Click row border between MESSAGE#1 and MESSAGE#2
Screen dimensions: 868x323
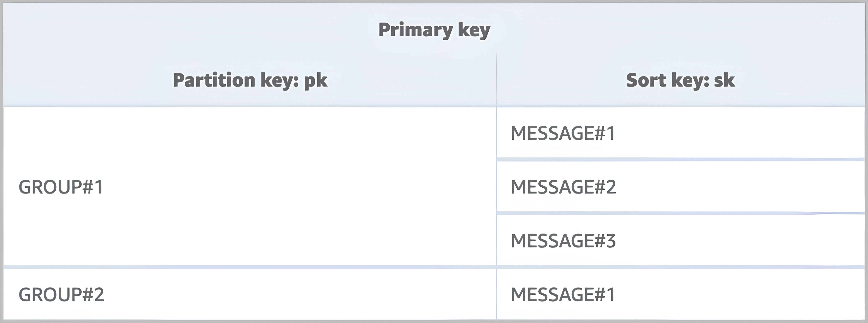click(x=680, y=160)
